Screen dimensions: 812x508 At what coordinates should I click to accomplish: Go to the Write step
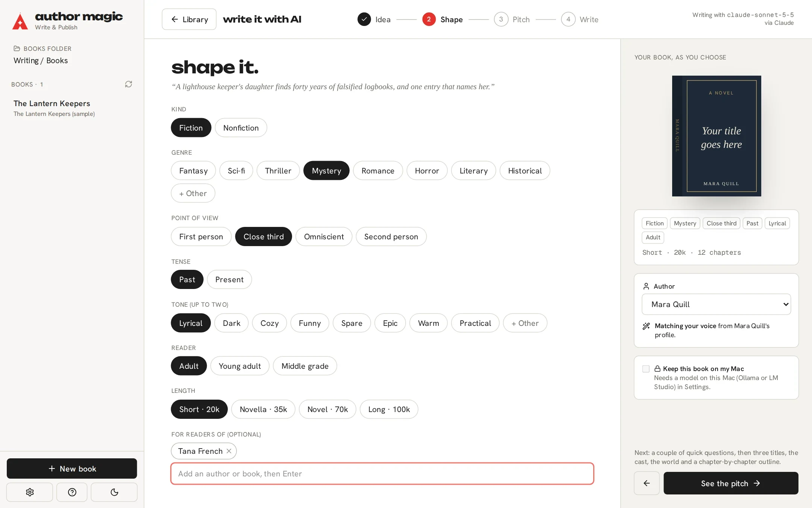[x=580, y=19]
